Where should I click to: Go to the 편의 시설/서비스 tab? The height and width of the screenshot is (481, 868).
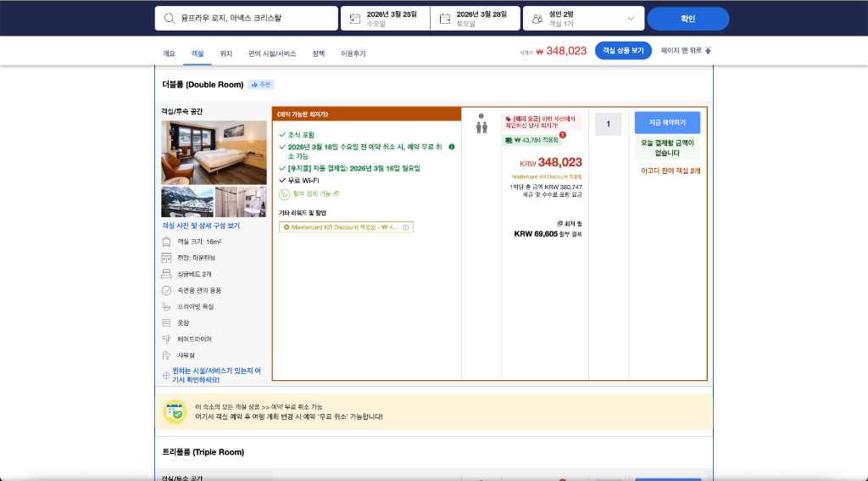pyautogui.click(x=272, y=53)
